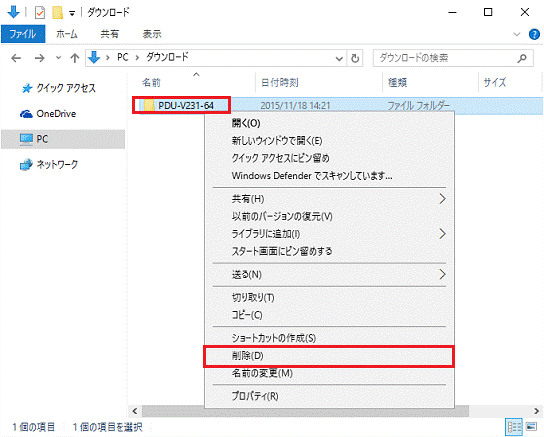Switch to the details view icon
The width and height of the screenshot is (544, 437).
[514, 426]
